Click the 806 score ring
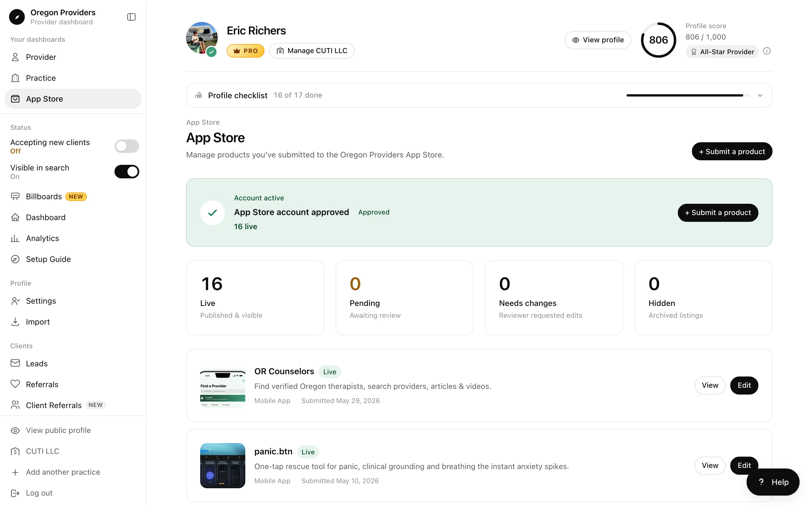 (x=658, y=40)
